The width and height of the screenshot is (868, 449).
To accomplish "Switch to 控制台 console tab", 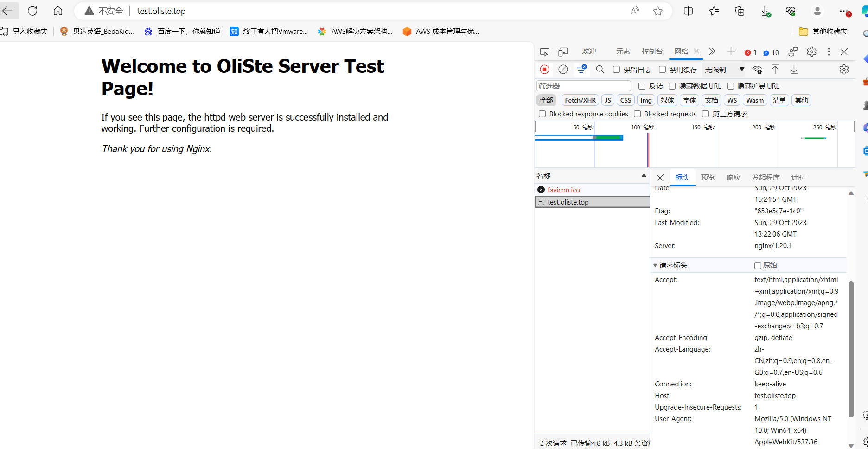I will 652,51.
